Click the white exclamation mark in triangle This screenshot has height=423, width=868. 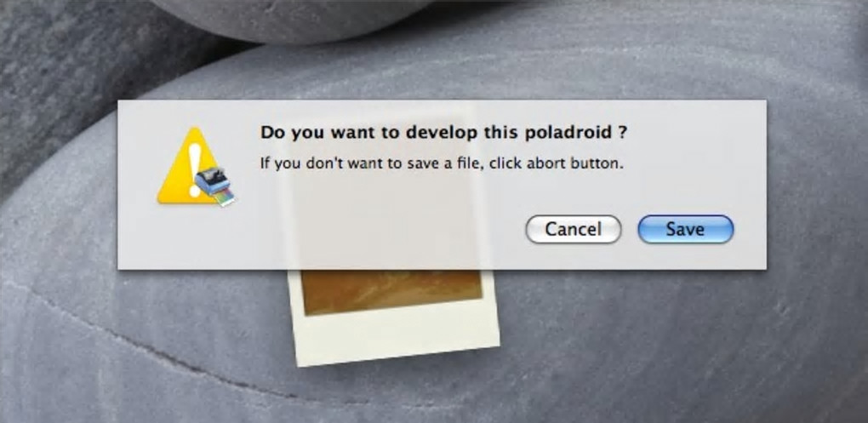pos(194,170)
